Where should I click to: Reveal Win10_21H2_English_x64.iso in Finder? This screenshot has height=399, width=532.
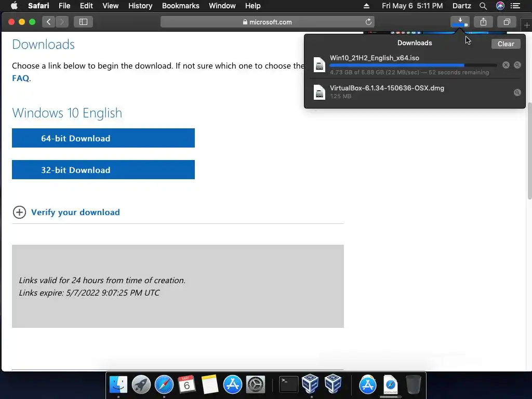tap(517, 65)
